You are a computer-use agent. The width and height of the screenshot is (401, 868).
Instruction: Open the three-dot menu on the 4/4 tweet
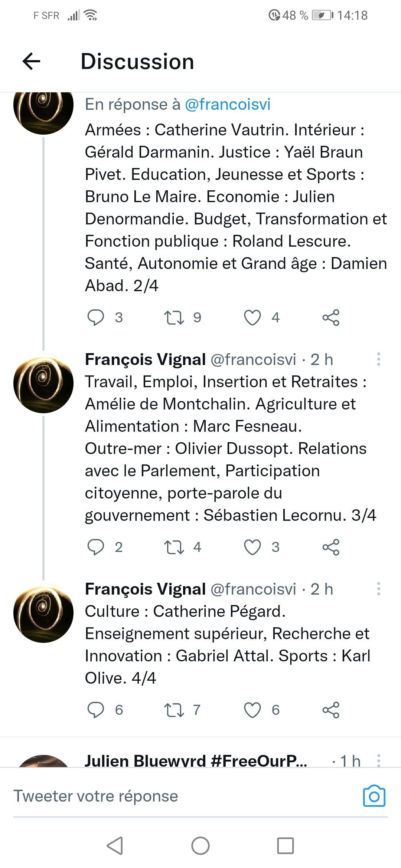point(378,589)
